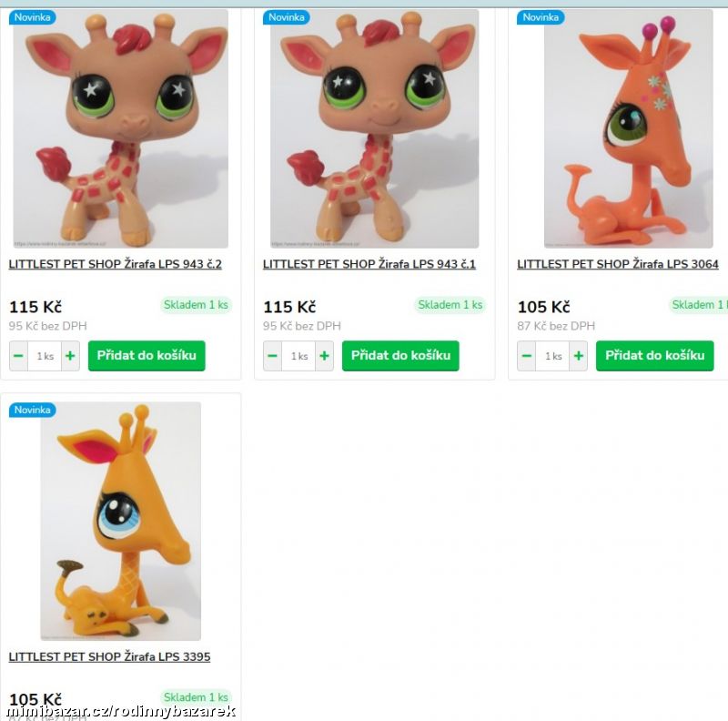This screenshot has width=728, height=721.
Task: Increase quantity of Žirafa LPS 943 č.1
Action: [325, 356]
